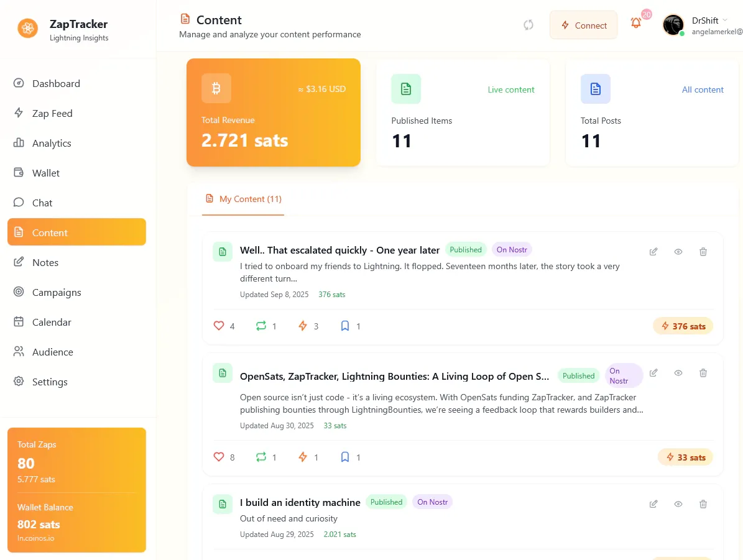The width and height of the screenshot is (743, 560).
Task: Click the 33 sats orange badge
Action: click(685, 457)
